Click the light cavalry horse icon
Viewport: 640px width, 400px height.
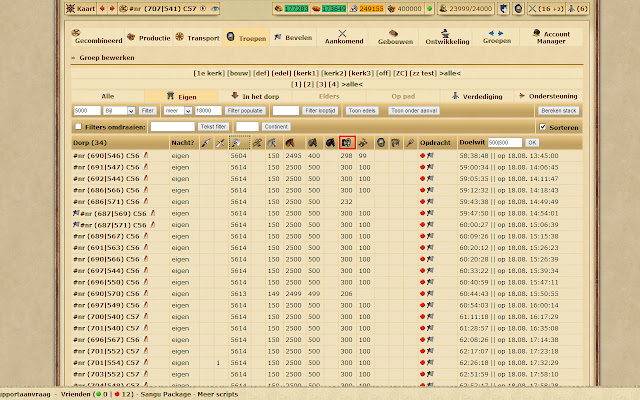tap(290, 142)
